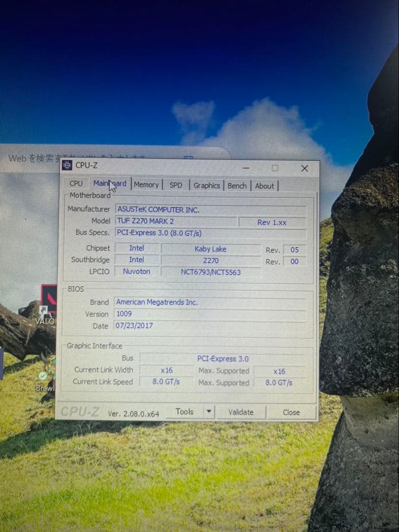
Task: Click the Validate button
Action: (x=241, y=412)
